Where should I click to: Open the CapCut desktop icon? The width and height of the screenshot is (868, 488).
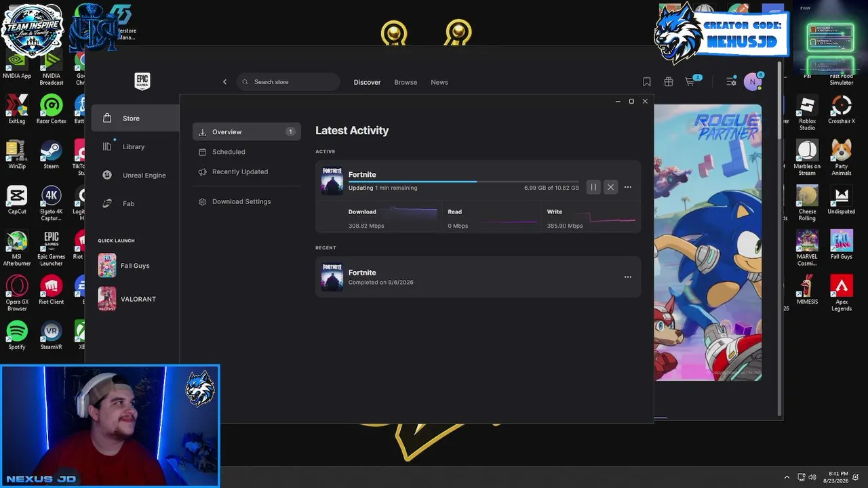[x=17, y=200]
